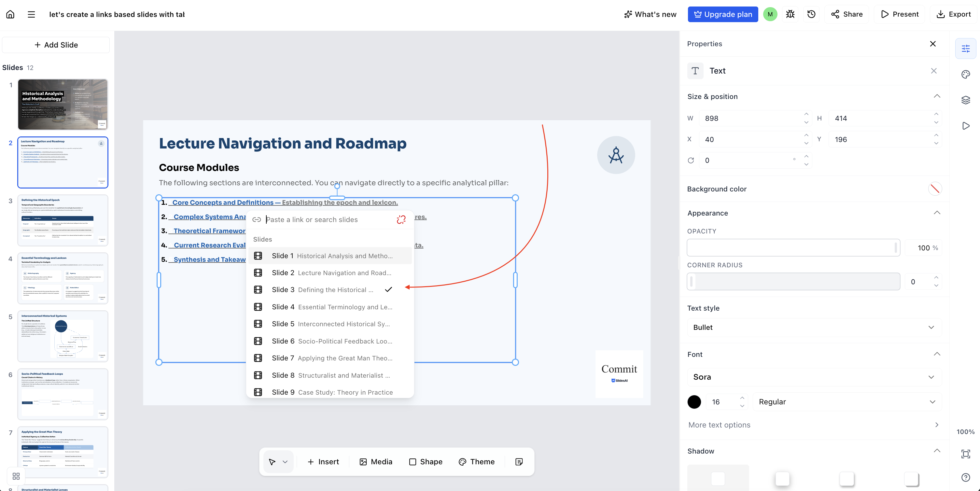
Task: Open the hamburger menu
Action: pyautogui.click(x=31, y=14)
